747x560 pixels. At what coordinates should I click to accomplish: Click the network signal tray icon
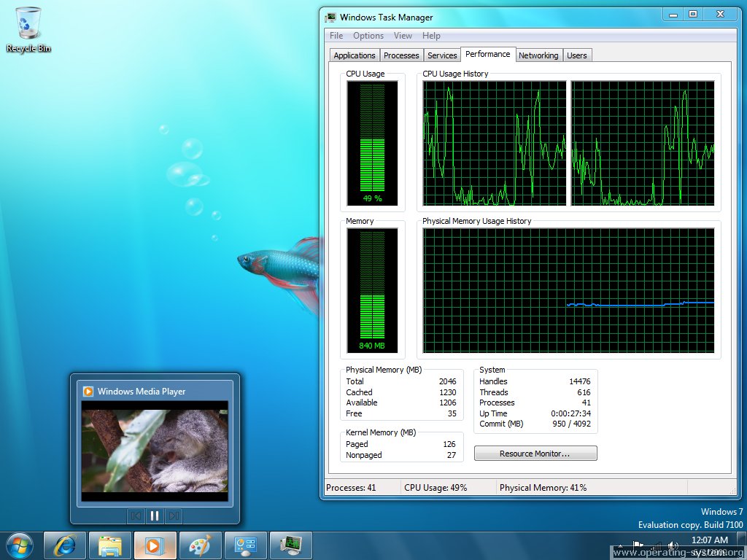(x=656, y=545)
